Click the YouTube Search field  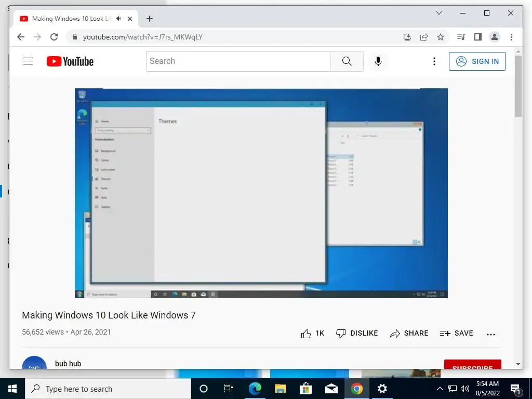pyautogui.click(x=238, y=61)
